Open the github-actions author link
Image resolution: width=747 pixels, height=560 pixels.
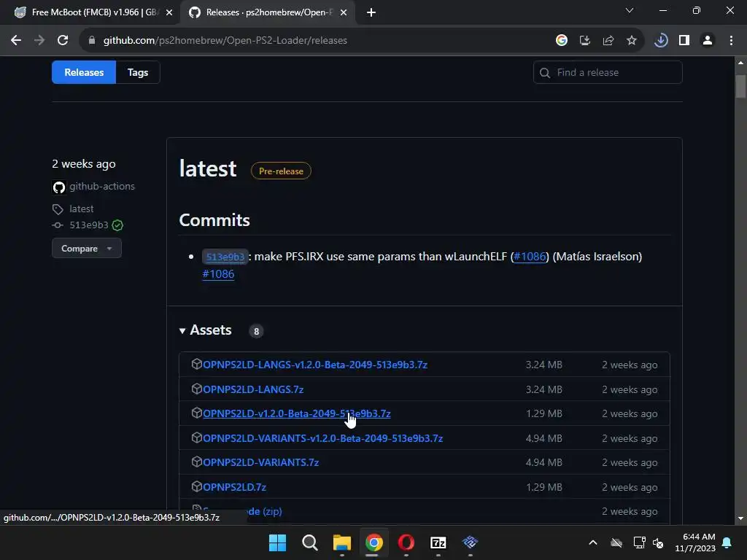click(102, 186)
